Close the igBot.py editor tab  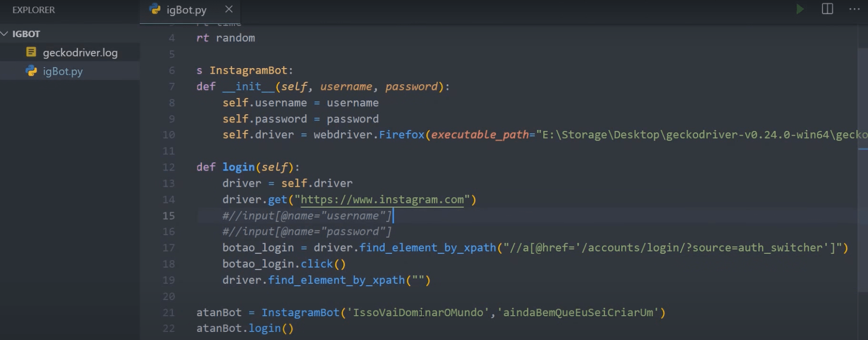pos(229,9)
